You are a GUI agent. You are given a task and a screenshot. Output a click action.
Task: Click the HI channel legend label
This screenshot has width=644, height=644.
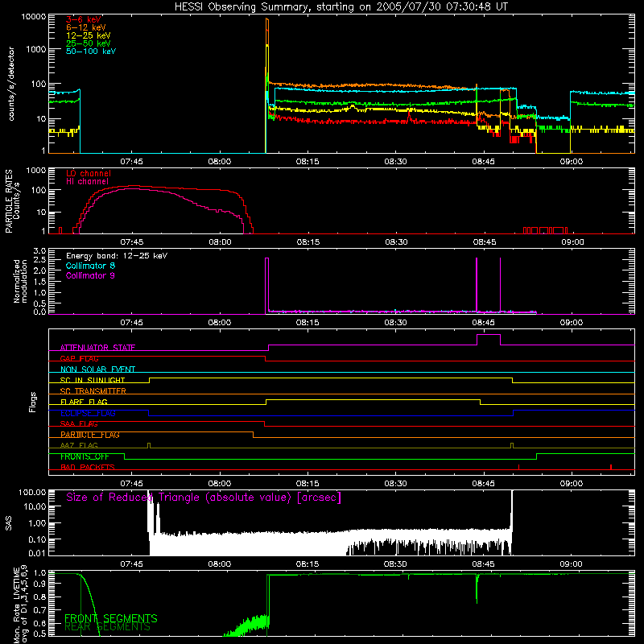point(88,182)
